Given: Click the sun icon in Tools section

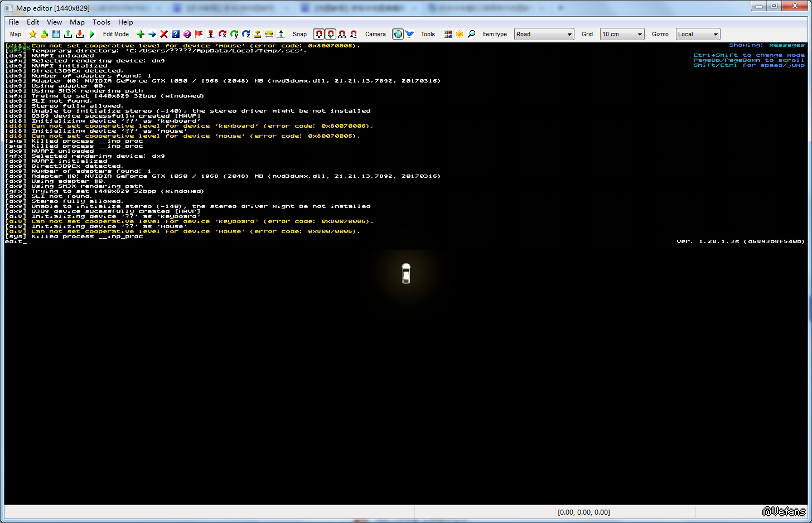Looking at the screenshot, I should (460, 34).
